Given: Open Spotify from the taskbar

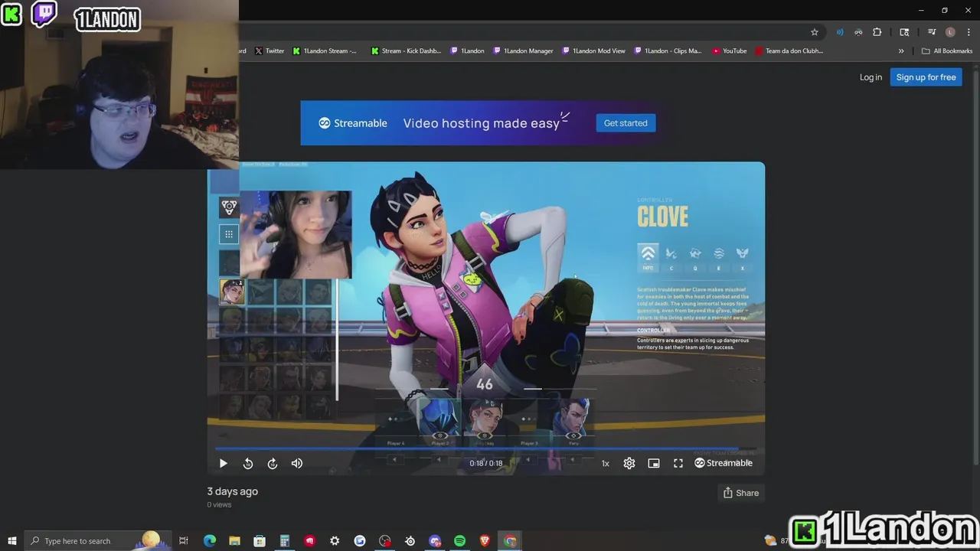Looking at the screenshot, I should pos(459,541).
